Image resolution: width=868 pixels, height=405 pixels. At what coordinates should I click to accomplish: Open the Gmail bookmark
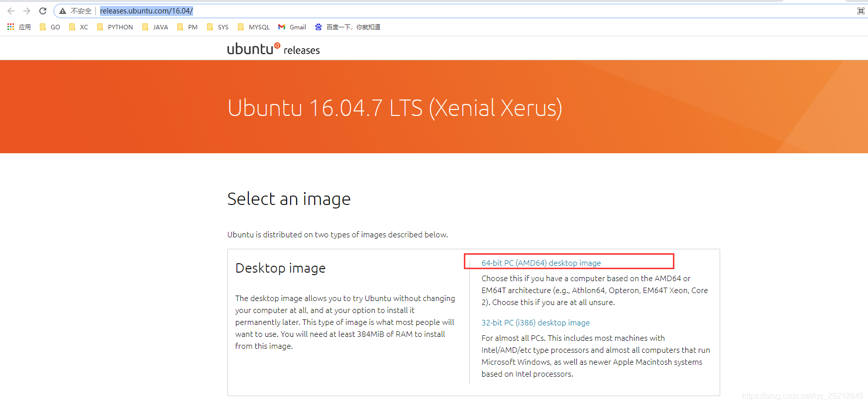[292, 27]
